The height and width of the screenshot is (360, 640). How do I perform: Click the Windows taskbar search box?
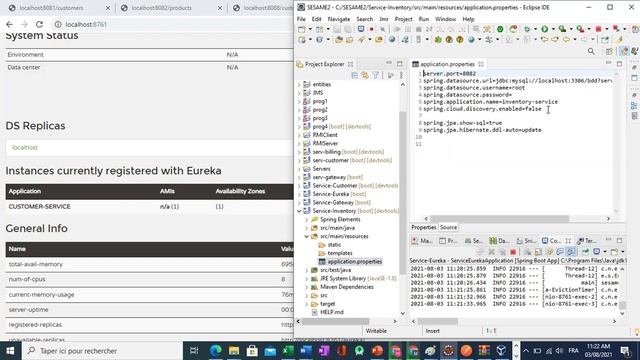102,351
